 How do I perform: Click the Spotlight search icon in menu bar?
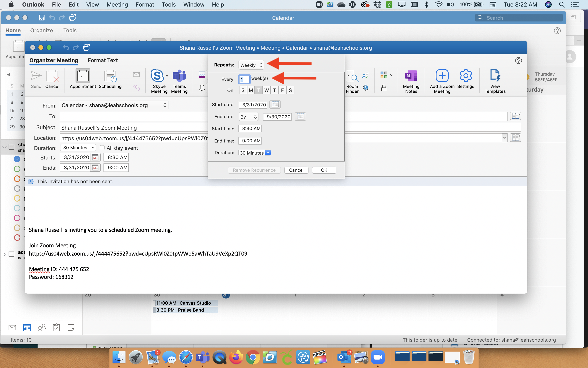561,4
